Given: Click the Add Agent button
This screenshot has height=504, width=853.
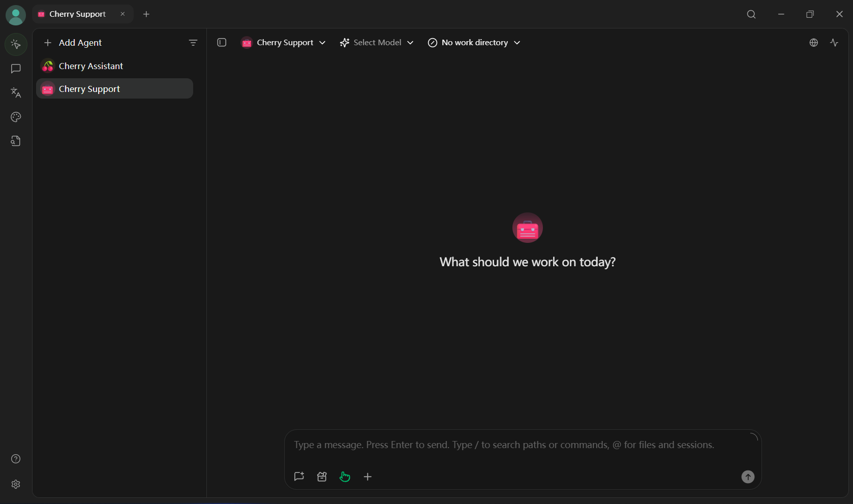Looking at the screenshot, I should tap(73, 43).
